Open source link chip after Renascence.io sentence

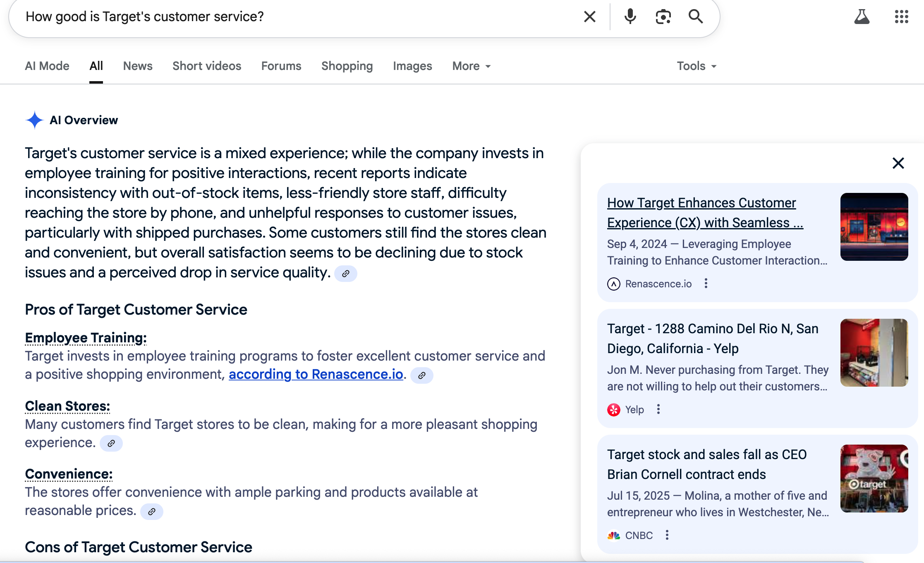422,375
